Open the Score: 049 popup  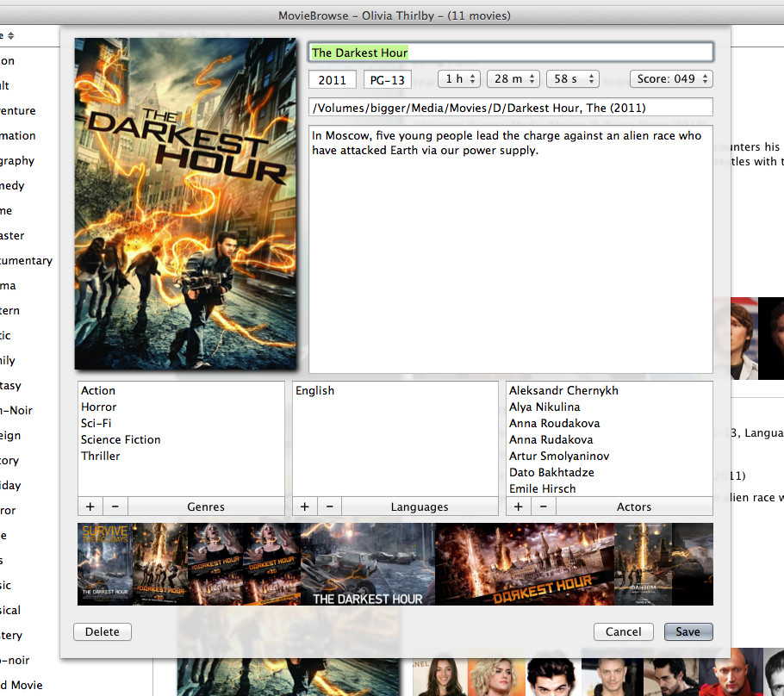pos(671,79)
